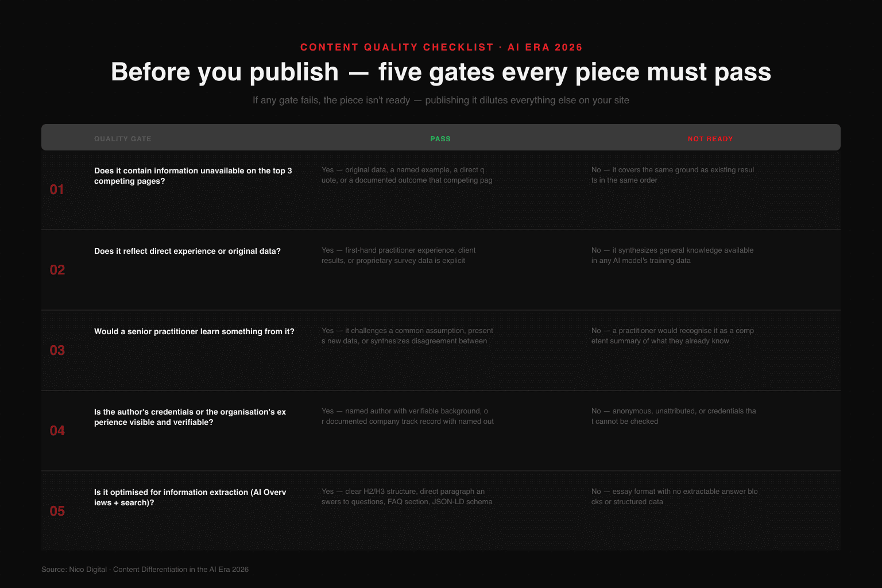
Task: Click the green 'PASS' column header
Action: coord(440,139)
